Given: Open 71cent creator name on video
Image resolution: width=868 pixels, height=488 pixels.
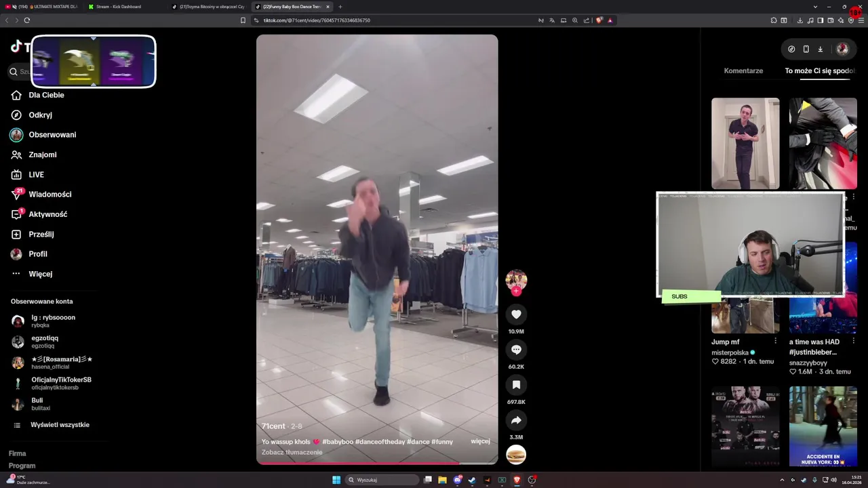Looking at the screenshot, I should 273,426.
